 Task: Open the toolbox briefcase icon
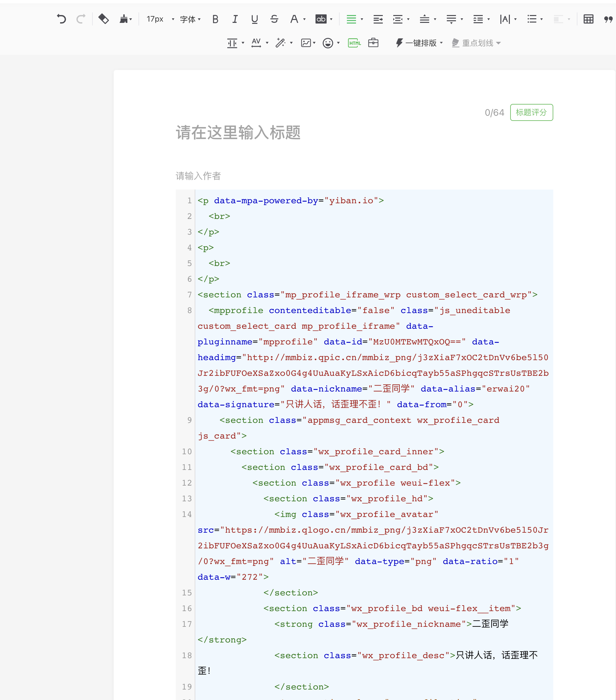373,43
